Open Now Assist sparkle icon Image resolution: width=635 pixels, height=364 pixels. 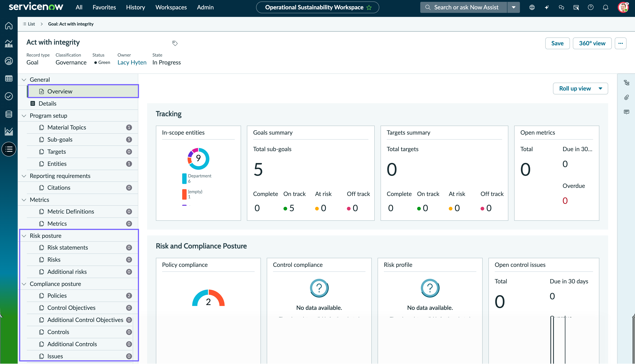(x=547, y=7)
